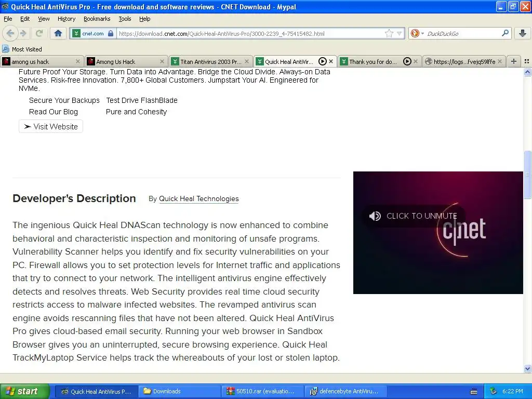Click the DuckDuckGo search field
This screenshot has height=399, width=532.
(x=463, y=34)
